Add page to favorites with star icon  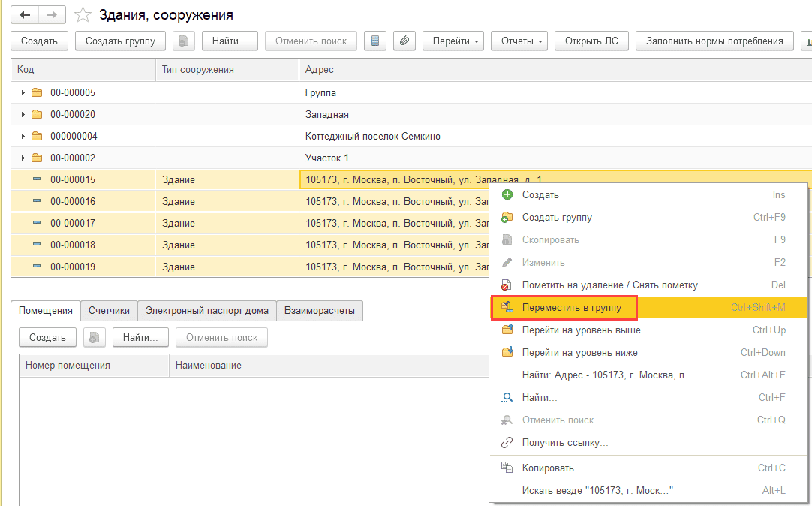pos(83,15)
